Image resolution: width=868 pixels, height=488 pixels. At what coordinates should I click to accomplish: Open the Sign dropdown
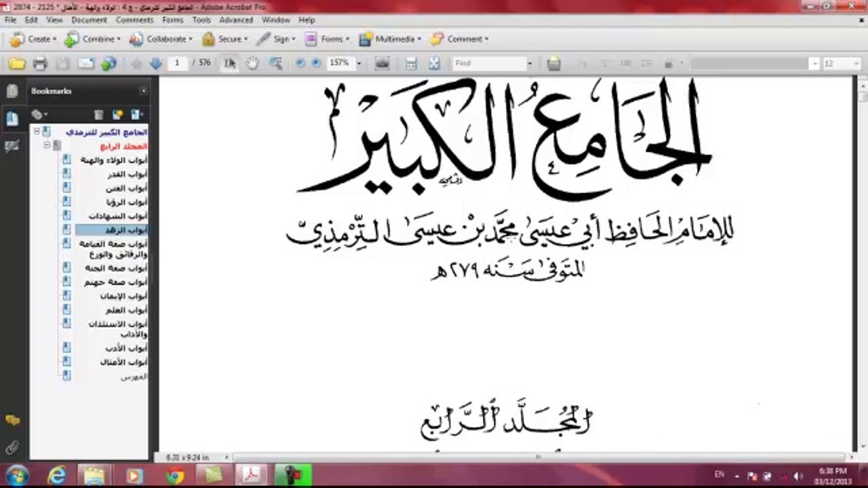(x=276, y=39)
